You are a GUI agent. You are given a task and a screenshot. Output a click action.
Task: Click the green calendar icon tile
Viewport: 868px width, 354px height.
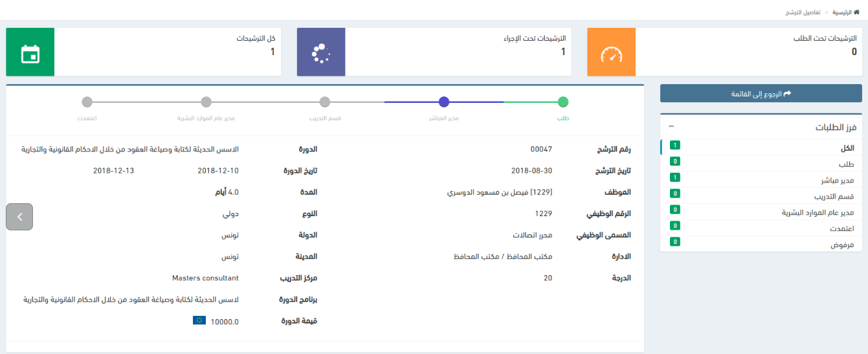(30, 52)
